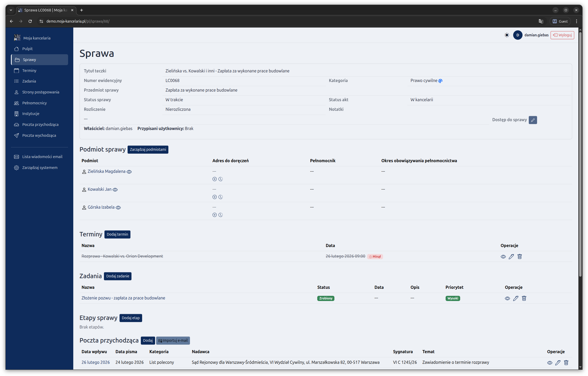
Task: Click the palette icon beside Prawo cywilne
Action: coord(440,81)
